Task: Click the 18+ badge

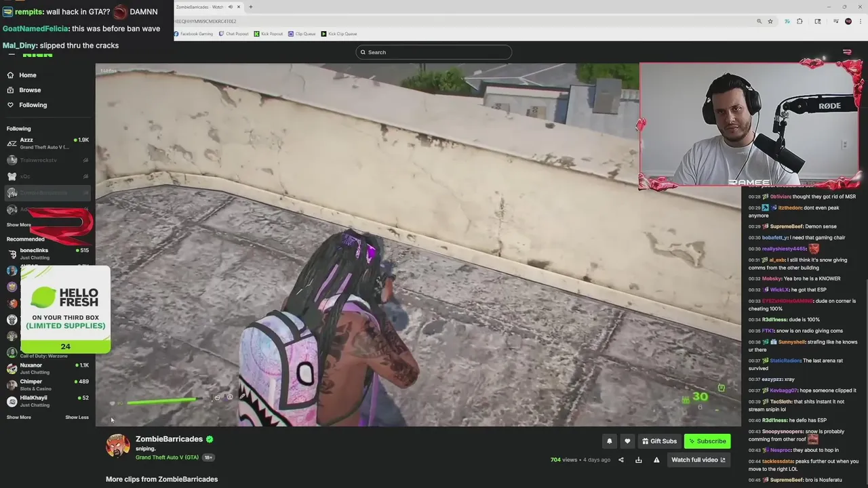Action: (x=208, y=457)
